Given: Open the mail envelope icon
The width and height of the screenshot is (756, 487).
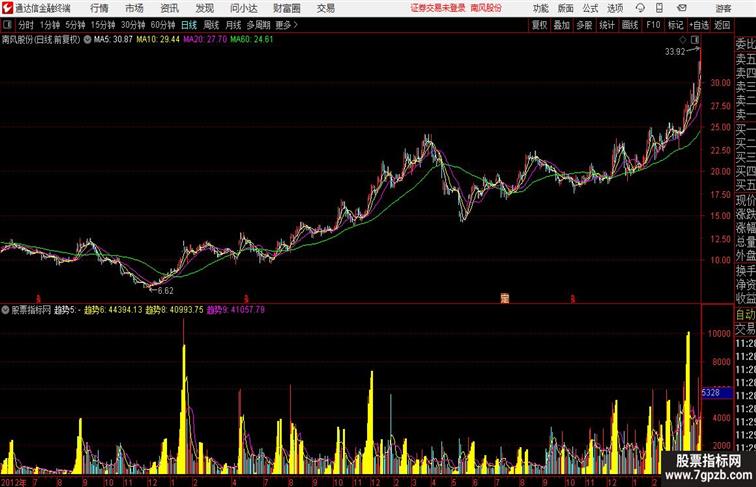Looking at the screenshot, I should pos(681,8).
